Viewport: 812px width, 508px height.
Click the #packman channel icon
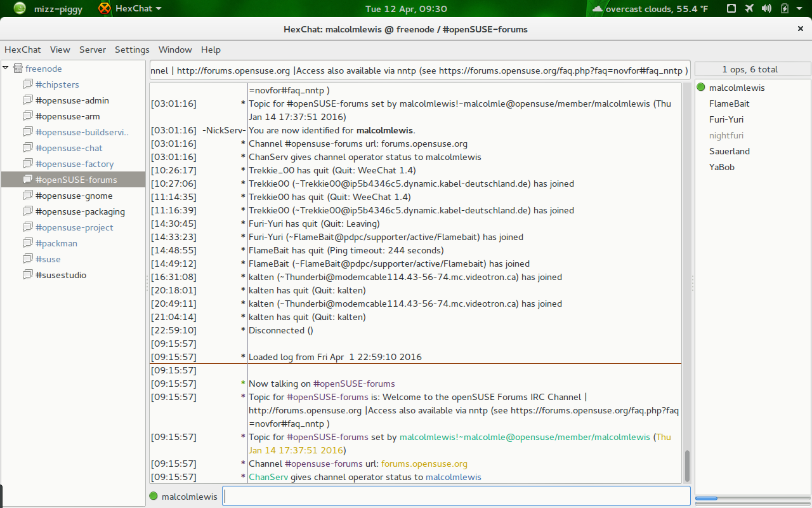pyautogui.click(x=27, y=243)
